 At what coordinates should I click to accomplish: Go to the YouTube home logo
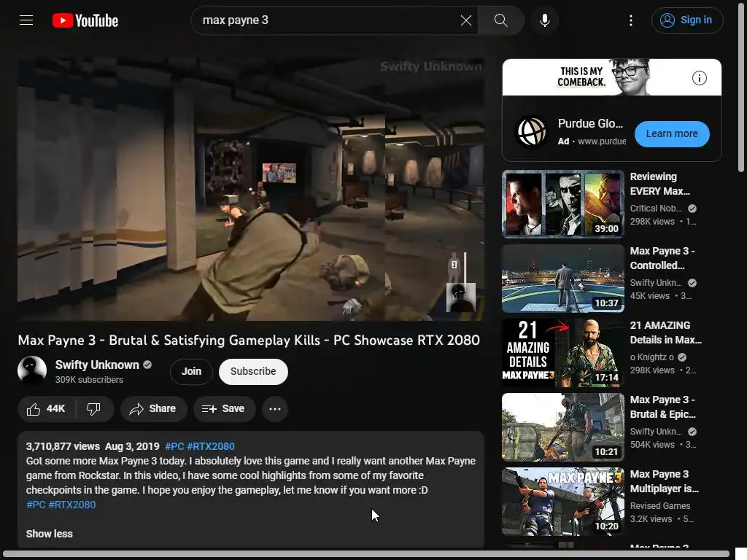point(85,20)
